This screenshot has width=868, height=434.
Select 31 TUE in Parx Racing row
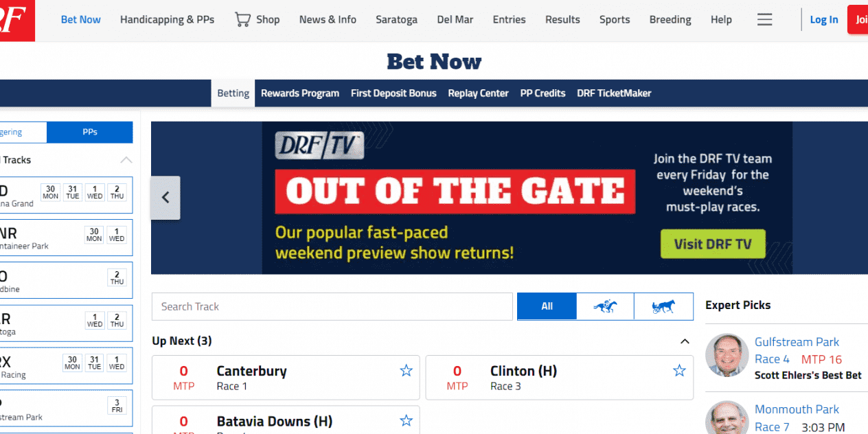[x=94, y=363]
